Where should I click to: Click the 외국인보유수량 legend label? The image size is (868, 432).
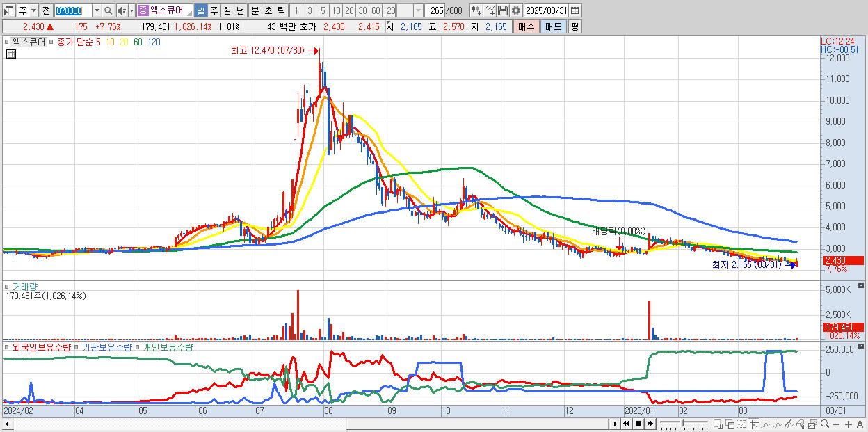pyautogui.click(x=40, y=346)
